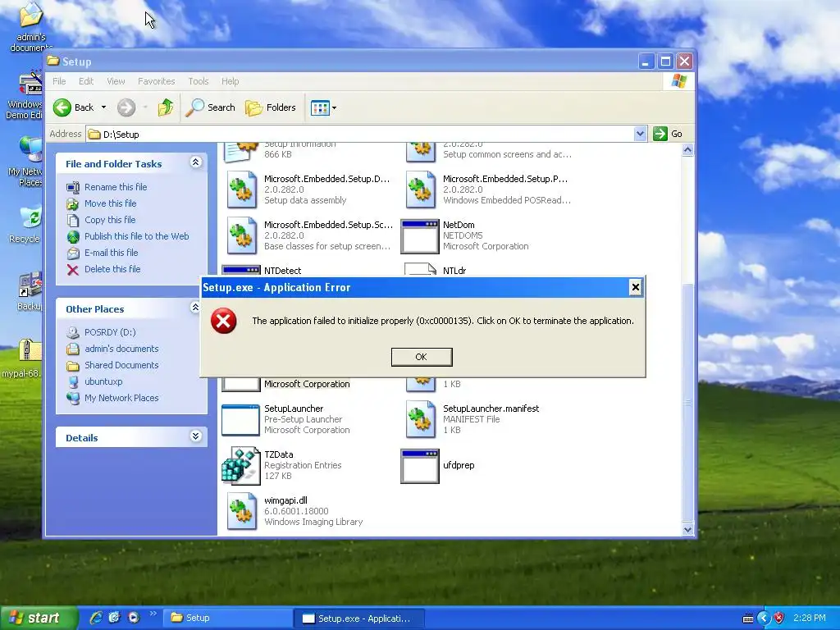Collapse the File and Folder Tasks panel
The height and width of the screenshot is (630, 840).
point(195,162)
